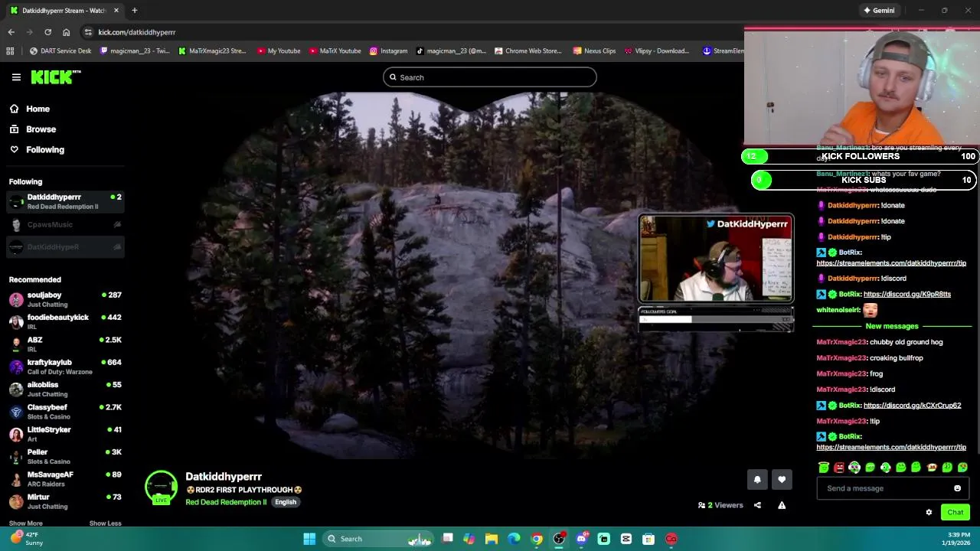
Task: Open the My Youtube bookmark
Action: click(278, 51)
